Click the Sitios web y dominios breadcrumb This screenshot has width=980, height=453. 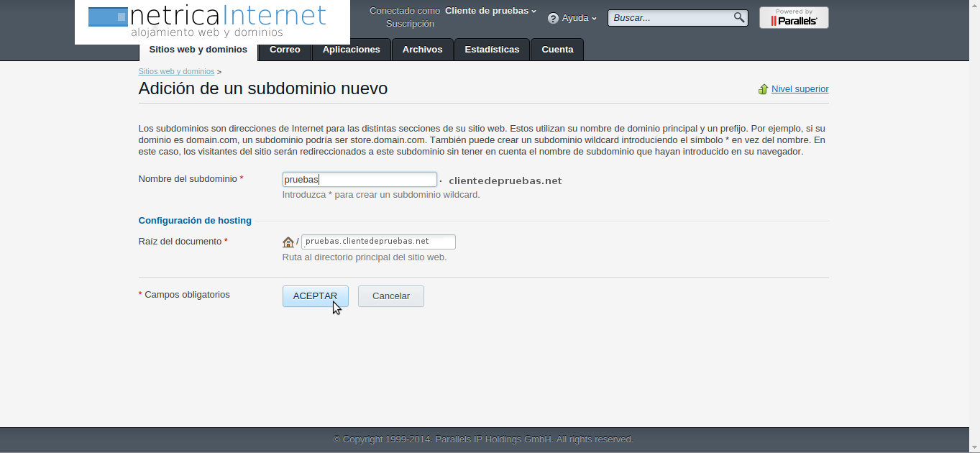click(x=176, y=72)
